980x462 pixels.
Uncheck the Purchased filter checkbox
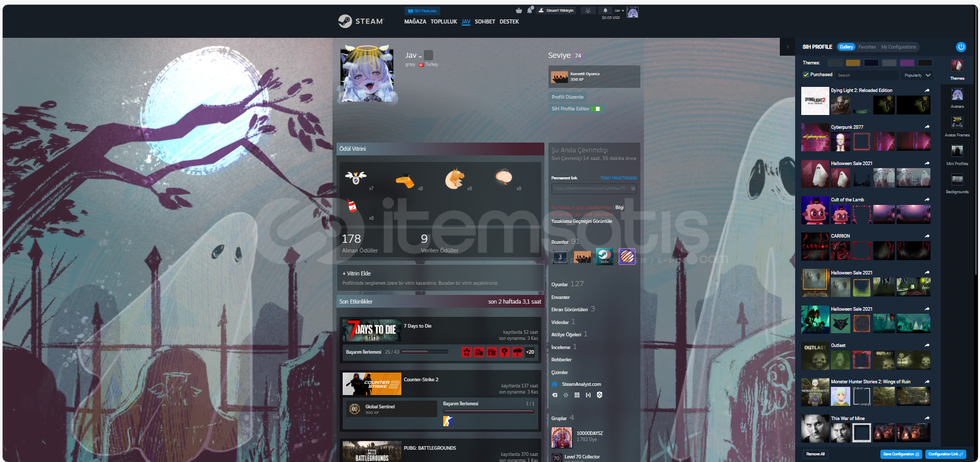tap(806, 75)
